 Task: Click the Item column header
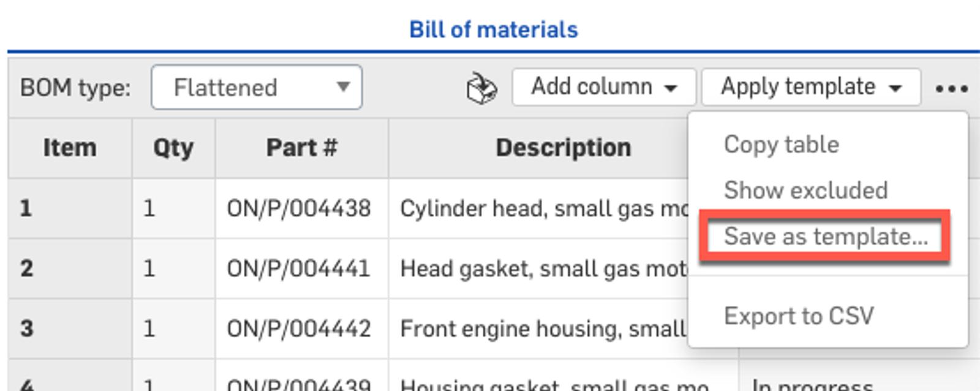click(70, 148)
